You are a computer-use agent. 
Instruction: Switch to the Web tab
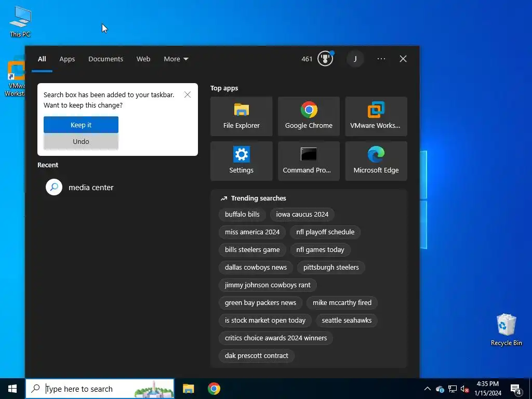pos(143,59)
